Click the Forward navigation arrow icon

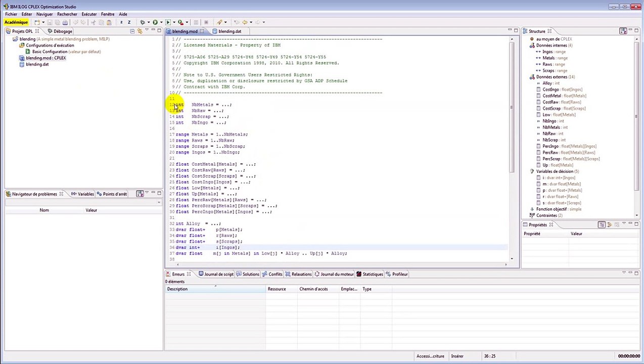(x=257, y=22)
